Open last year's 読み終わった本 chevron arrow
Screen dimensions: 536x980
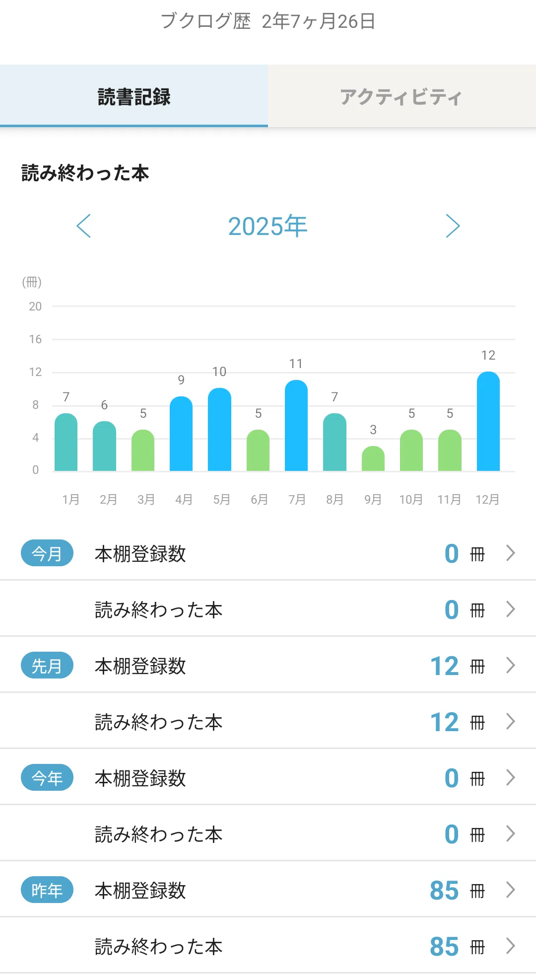tap(511, 946)
